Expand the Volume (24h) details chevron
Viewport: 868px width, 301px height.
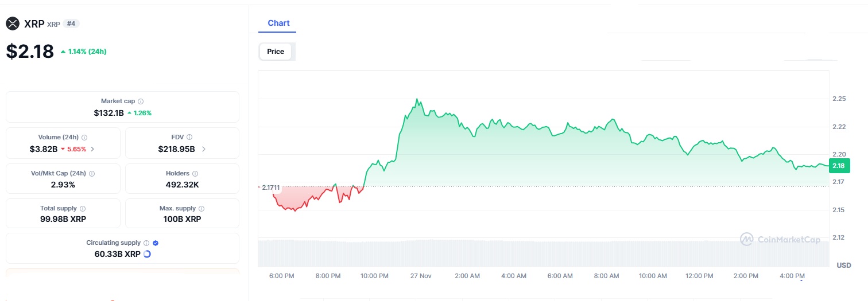point(93,149)
